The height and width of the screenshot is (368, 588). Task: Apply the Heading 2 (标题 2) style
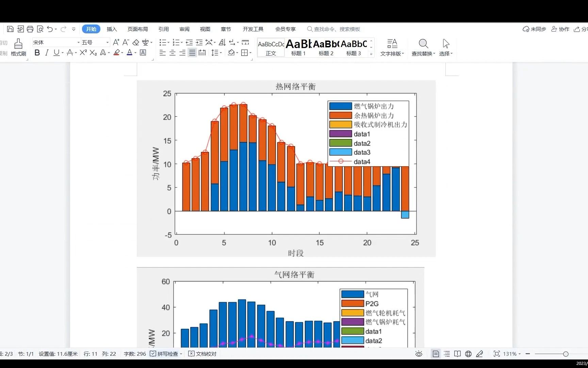pyautogui.click(x=326, y=47)
